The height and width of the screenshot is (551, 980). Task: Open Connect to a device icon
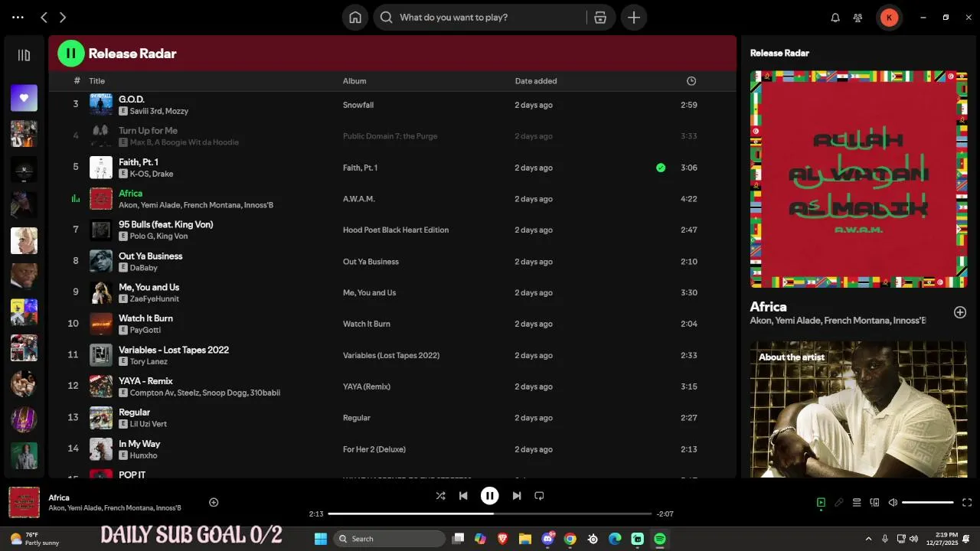(x=874, y=503)
